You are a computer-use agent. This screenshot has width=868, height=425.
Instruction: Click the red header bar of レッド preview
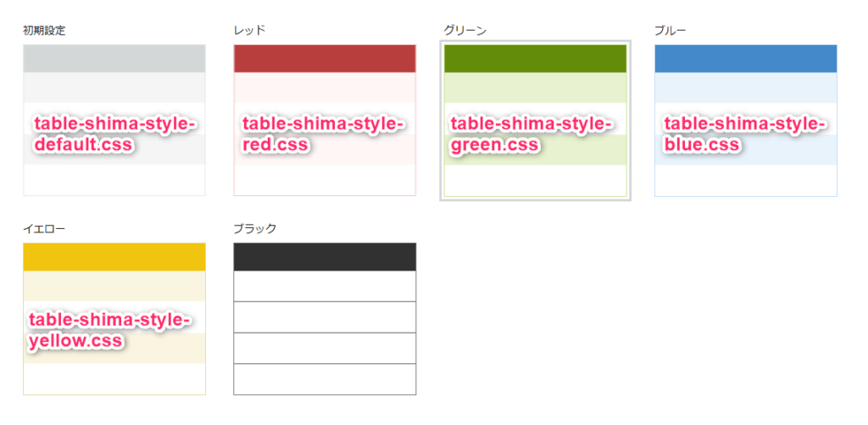click(x=325, y=59)
